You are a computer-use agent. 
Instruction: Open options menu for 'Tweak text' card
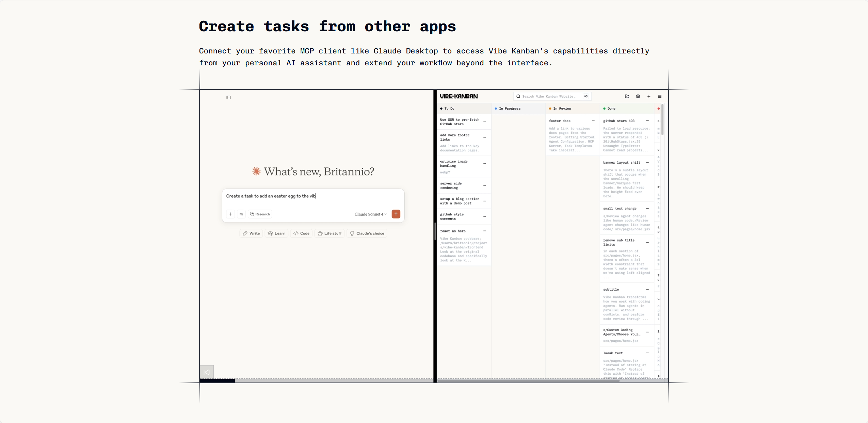[x=647, y=353]
